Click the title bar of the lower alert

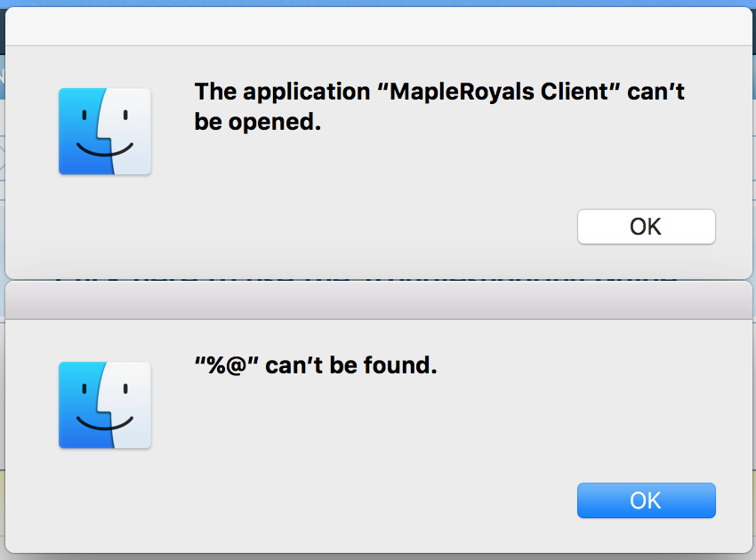pyautogui.click(x=378, y=301)
